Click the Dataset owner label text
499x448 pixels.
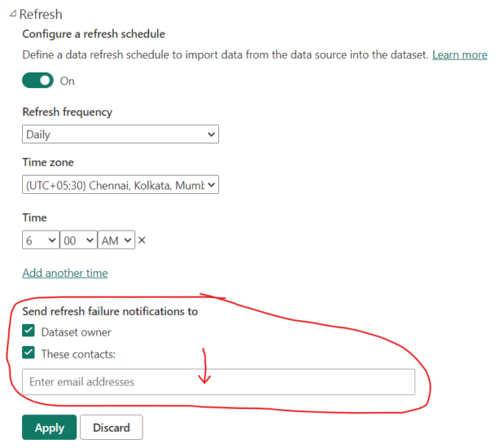77,332
